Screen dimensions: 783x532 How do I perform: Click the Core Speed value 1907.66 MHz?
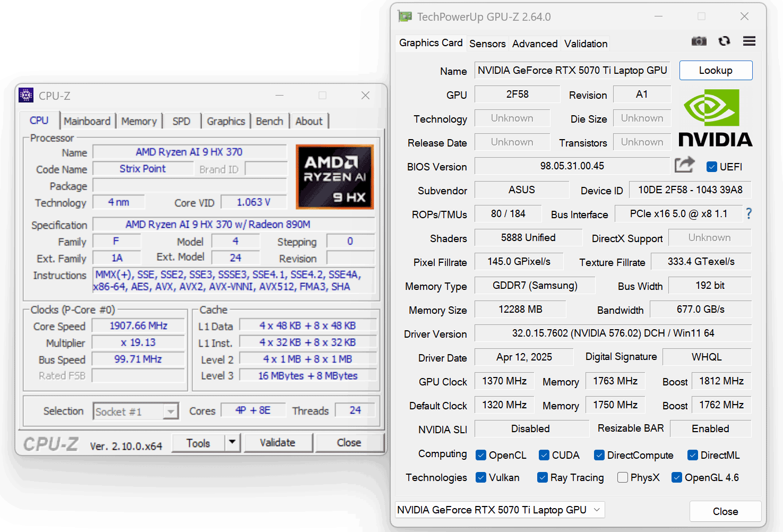[x=139, y=325]
